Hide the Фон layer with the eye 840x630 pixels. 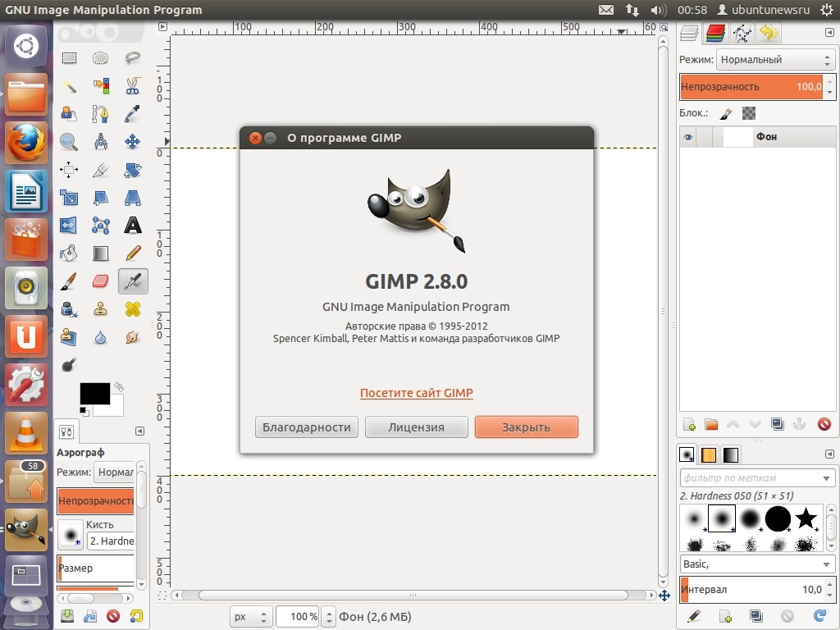coord(688,137)
